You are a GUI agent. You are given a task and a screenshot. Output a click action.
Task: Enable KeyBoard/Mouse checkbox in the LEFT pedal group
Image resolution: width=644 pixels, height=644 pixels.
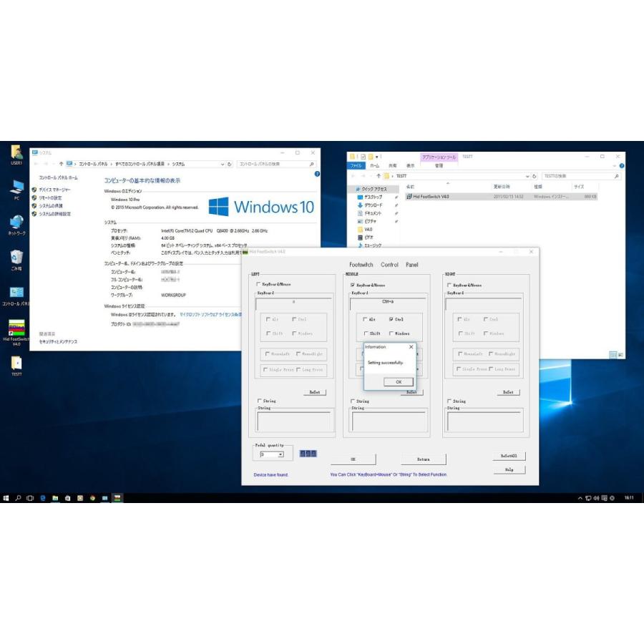(258, 285)
